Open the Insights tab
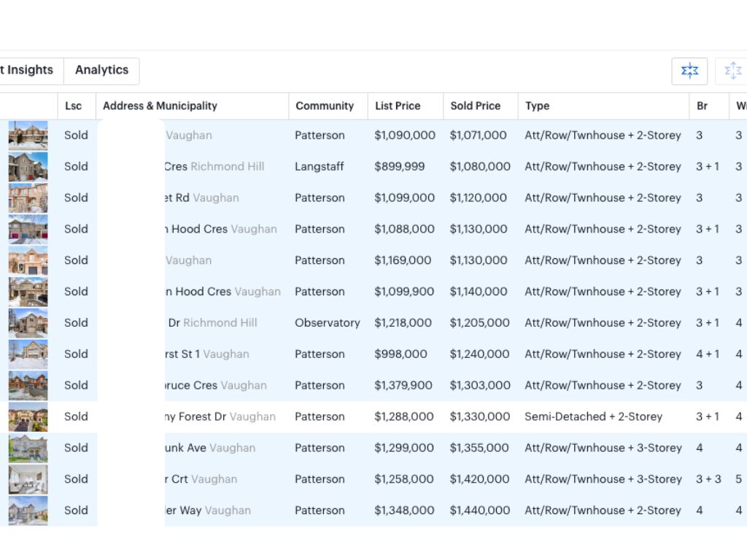The width and height of the screenshot is (747, 560). [x=29, y=71]
